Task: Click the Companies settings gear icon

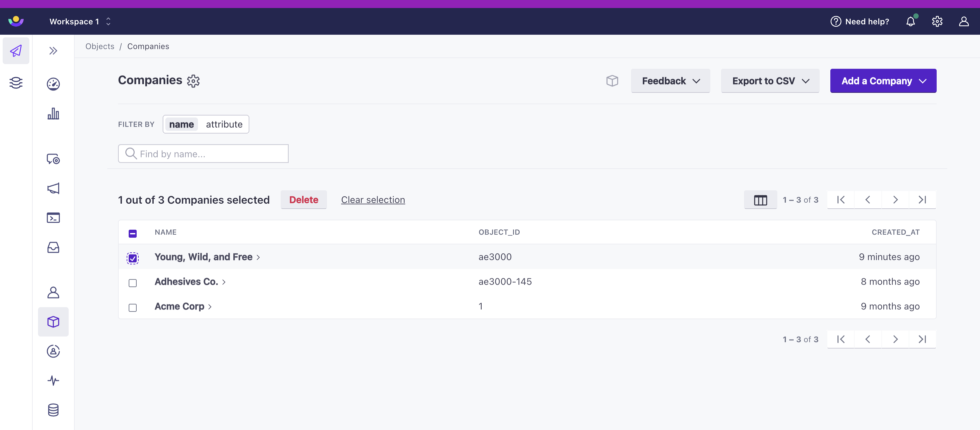Action: coord(193,81)
